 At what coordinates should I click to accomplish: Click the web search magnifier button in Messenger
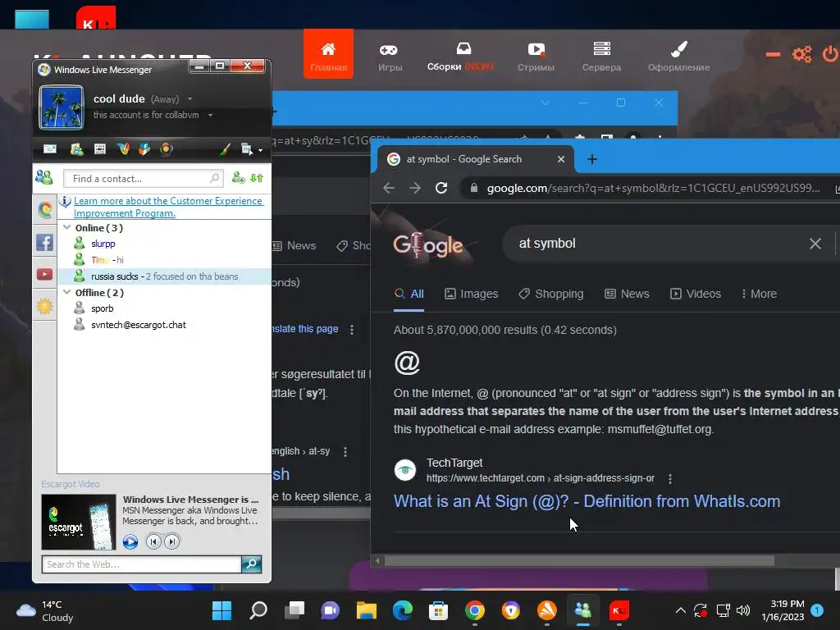click(x=251, y=564)
